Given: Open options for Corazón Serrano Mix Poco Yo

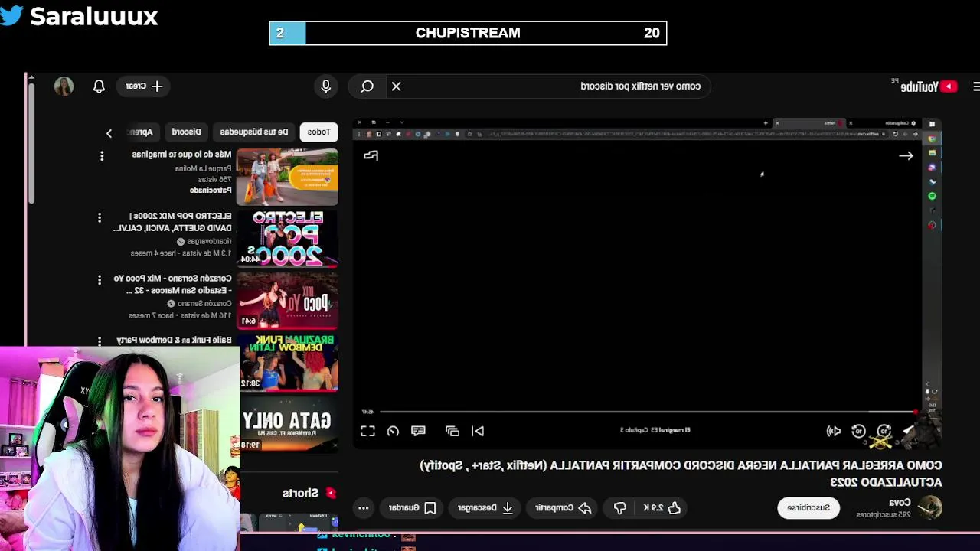Looking at the screenshot, I should click(100, 281).
